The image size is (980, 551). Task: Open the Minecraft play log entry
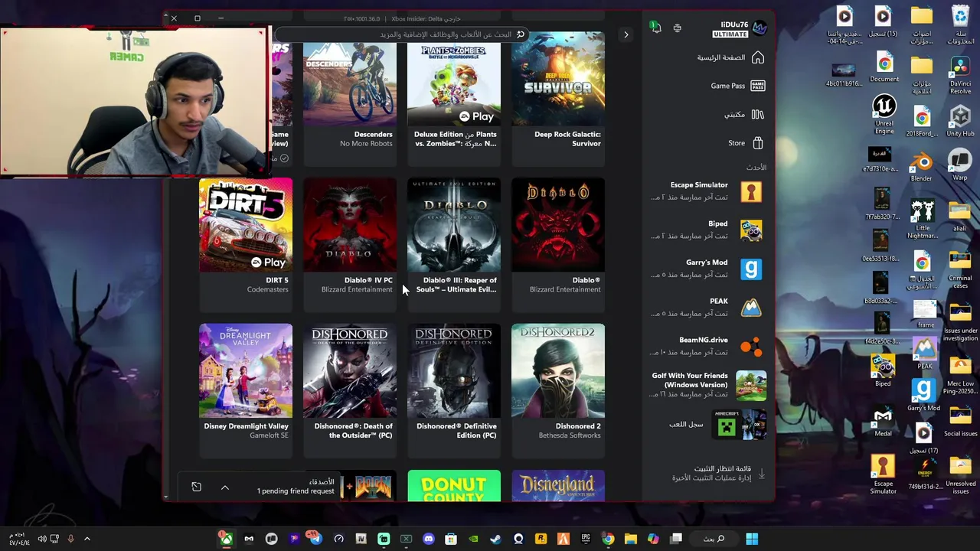[717, 425]
